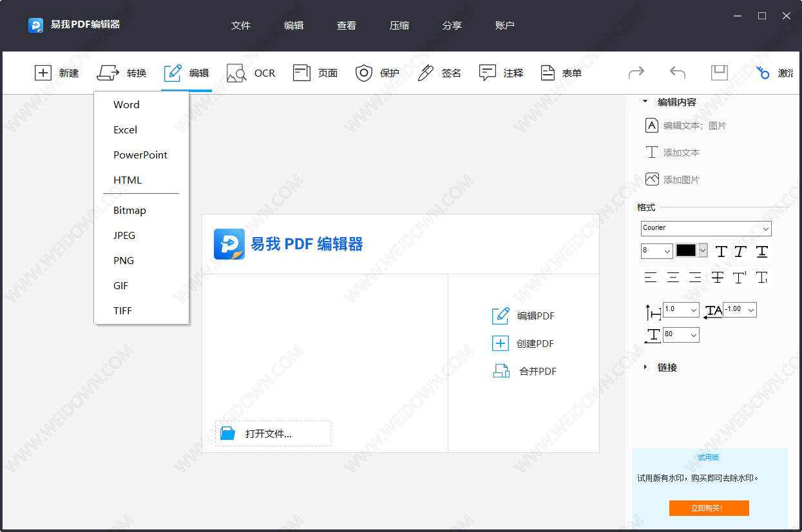Click the undo arrow icon
The width and height of the screenshot is (802, 532).
pos(678,73)
